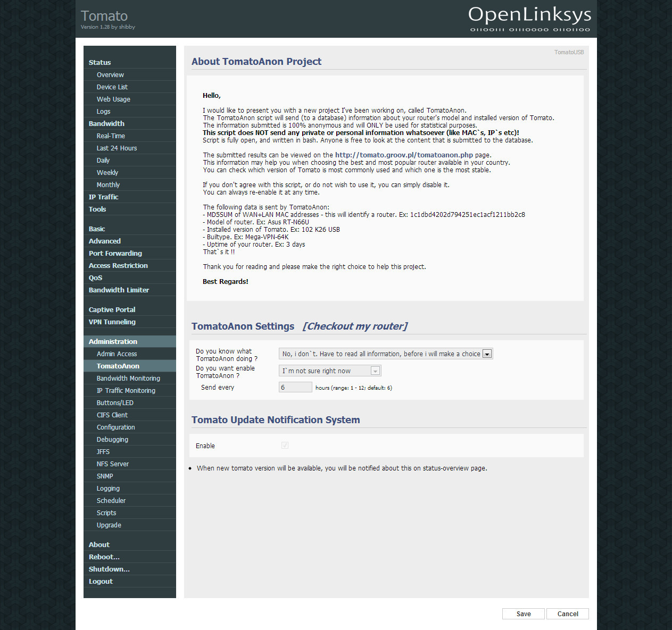Save the TomatoAnon settings

coord(524,614)
